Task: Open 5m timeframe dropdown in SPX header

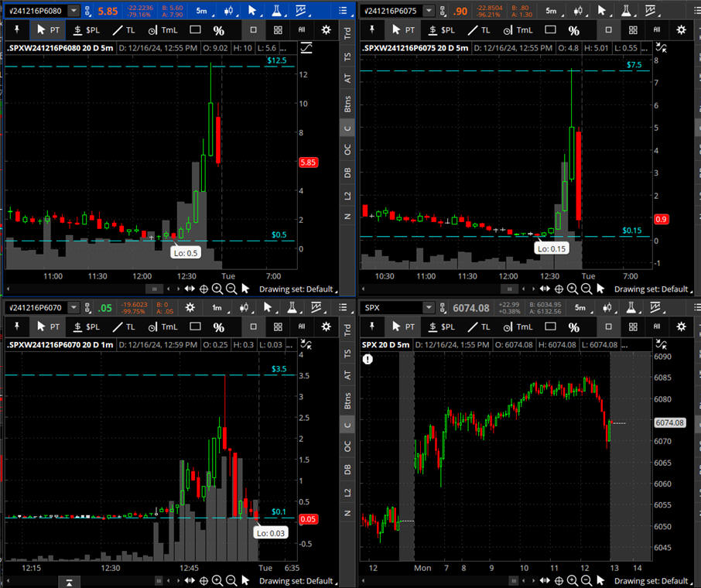Action: (x=582, y=308)
